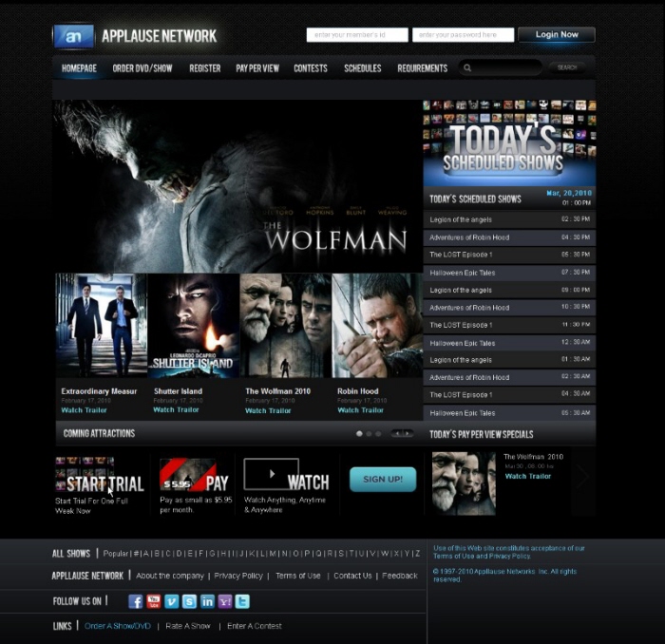Viewport: 665px width, 644px height.
Task: Open the Schedules menu item
Action: point(363,68)
